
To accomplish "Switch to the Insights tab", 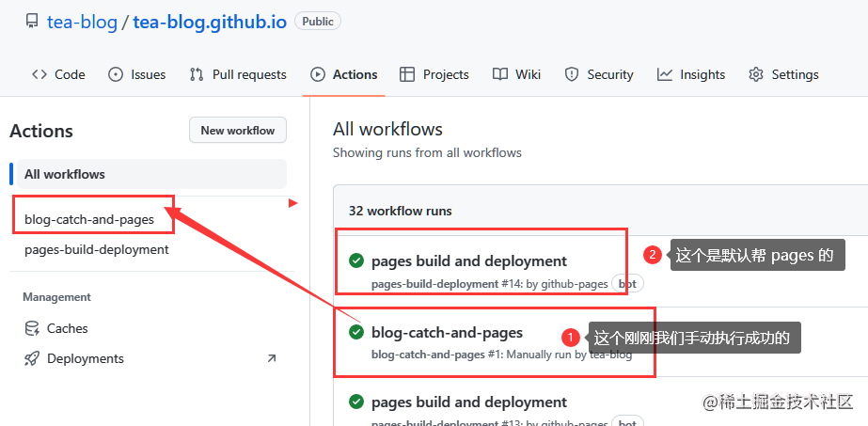I will (x=691, y=74).
